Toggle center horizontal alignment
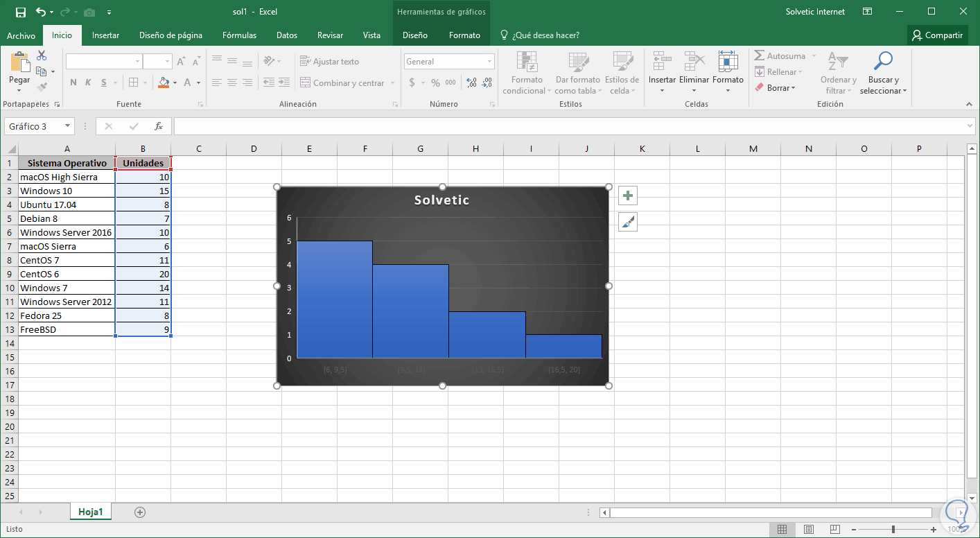 point(232,83)
